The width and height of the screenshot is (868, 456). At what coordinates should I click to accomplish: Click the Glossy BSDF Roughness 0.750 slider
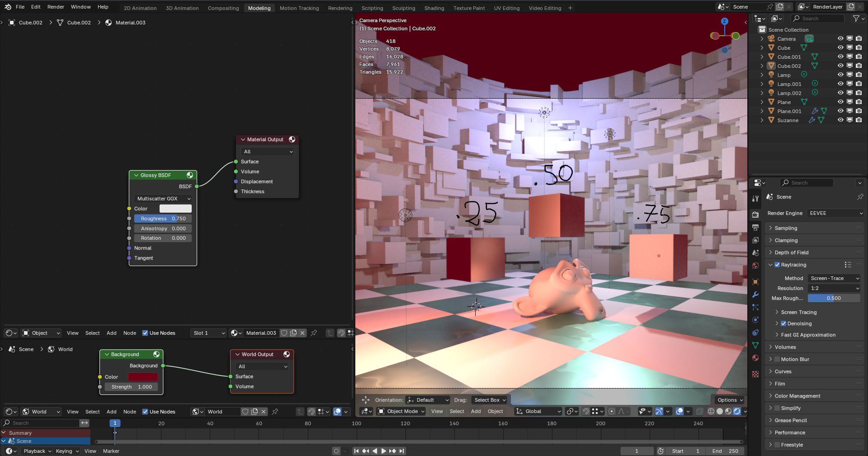pos(163,218)
